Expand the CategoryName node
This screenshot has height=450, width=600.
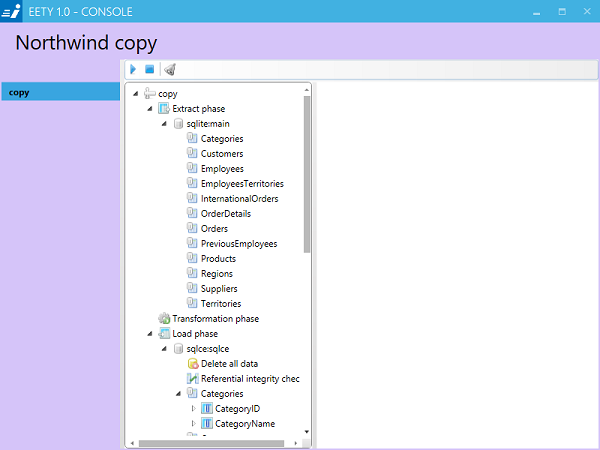(x=193, y=424)
